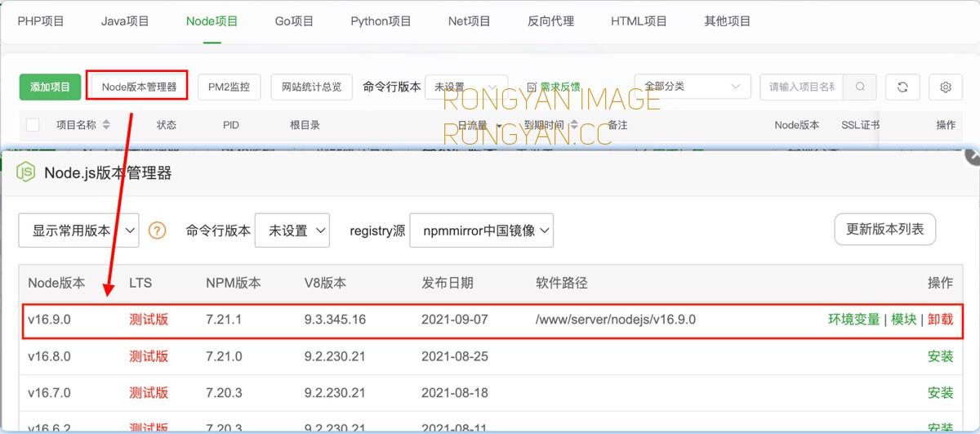Viewport: 980px width, 434px height.
Task: Click the 测试版 label in v16.9.0 row
Action: 149,320
